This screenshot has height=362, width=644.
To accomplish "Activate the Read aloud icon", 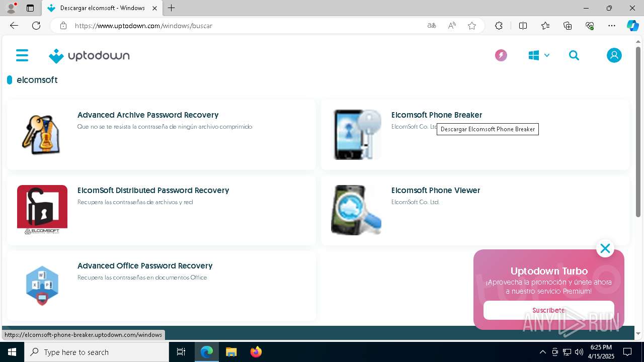I will [x=452, y=26].
